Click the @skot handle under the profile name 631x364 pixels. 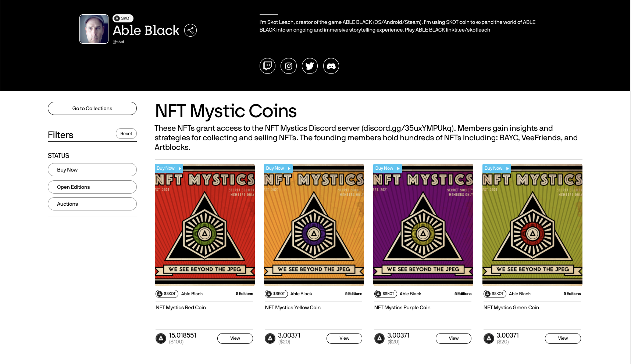click(x=118, y=42)
